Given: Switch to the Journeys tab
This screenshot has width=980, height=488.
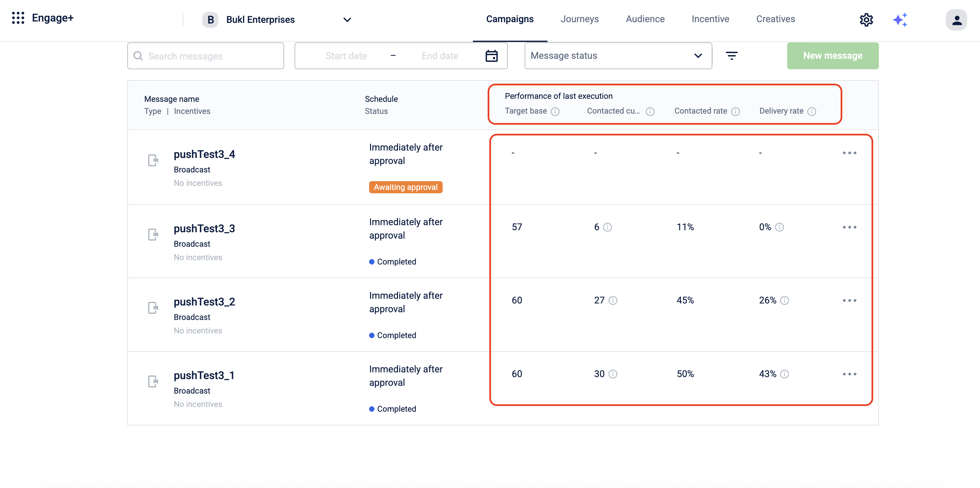Looking at the screenshot, I should [x=579, y=19].
